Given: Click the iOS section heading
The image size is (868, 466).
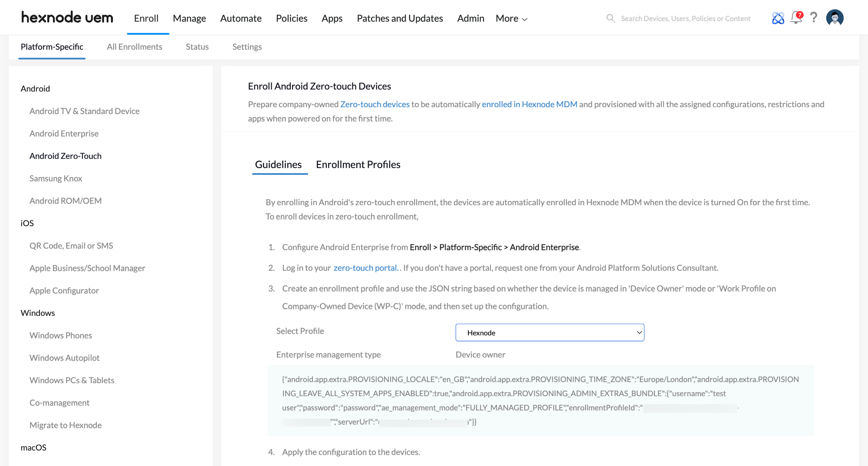Looking at the screenshot, I should point(27,223).
